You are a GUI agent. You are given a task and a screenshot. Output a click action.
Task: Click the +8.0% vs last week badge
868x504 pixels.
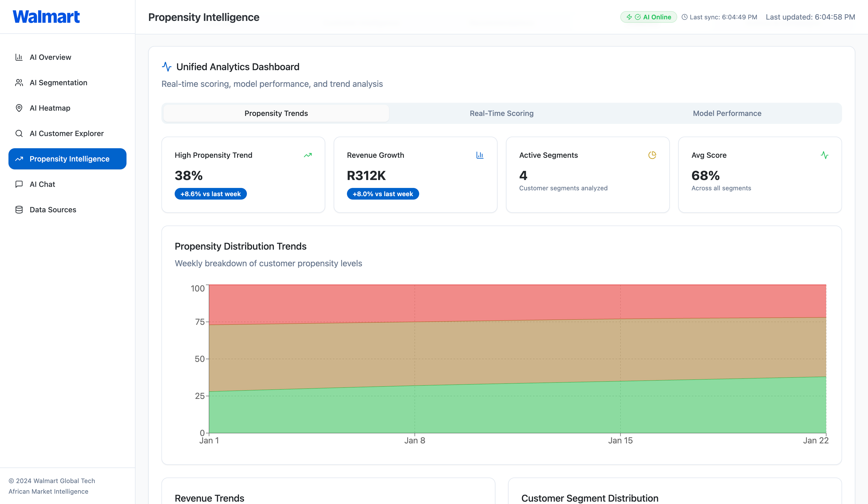pyautogui.click(x=383, y=194)
